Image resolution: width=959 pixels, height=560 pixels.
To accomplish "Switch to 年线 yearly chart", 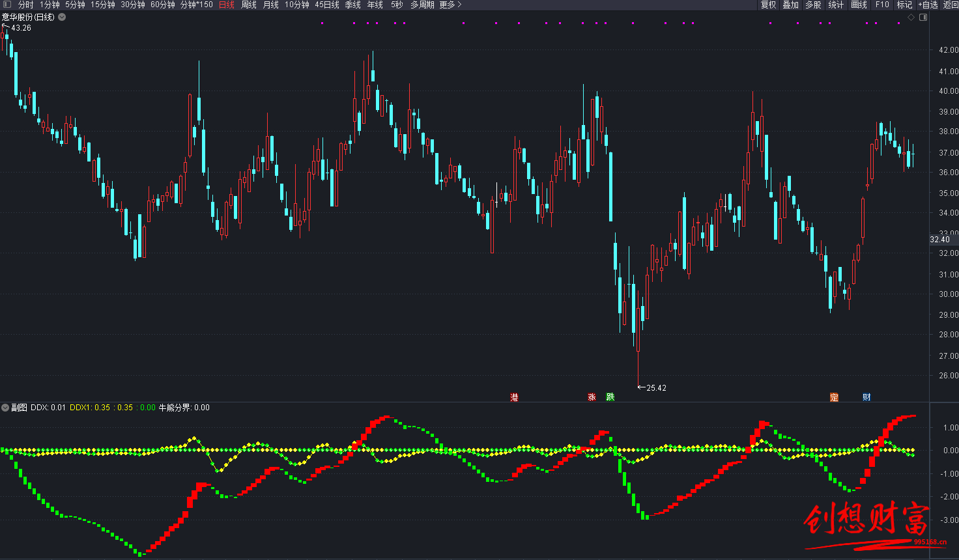I will (x=375, y=5).
